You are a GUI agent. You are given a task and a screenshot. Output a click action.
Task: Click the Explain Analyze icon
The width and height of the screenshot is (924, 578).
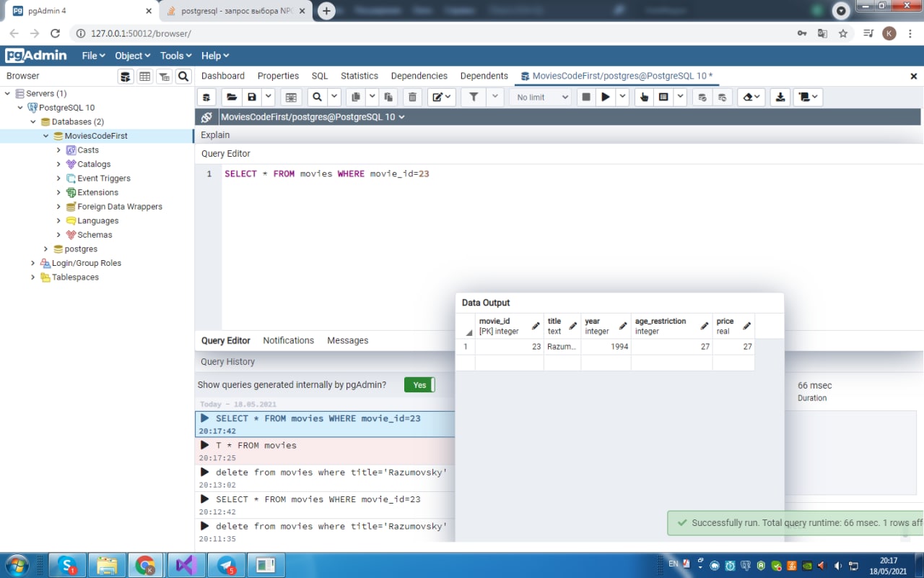pyautogui.click(x=663, y=97)
